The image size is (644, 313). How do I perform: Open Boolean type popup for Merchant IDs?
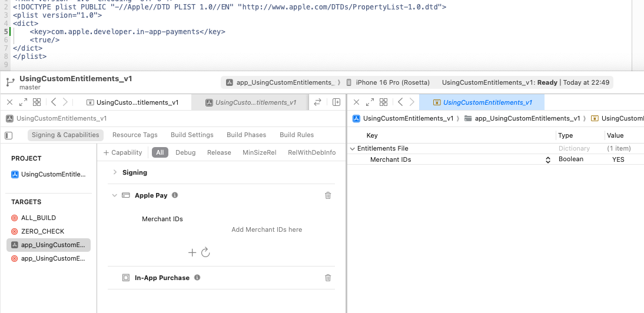571,159
